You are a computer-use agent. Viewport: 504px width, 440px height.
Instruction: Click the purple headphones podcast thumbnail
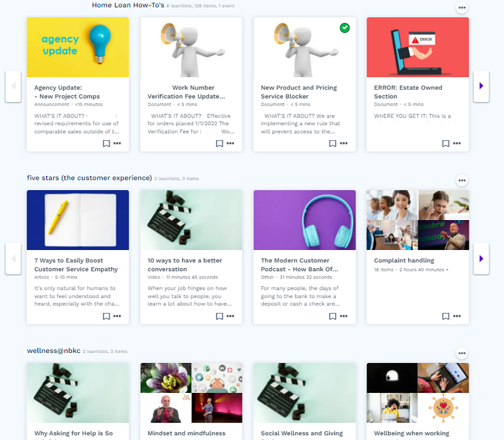pyautogui.click(x=305, y=220)
